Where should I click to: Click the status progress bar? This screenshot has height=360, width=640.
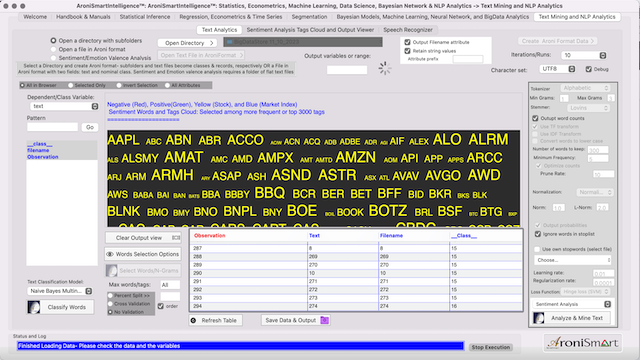tap(240, 346)
